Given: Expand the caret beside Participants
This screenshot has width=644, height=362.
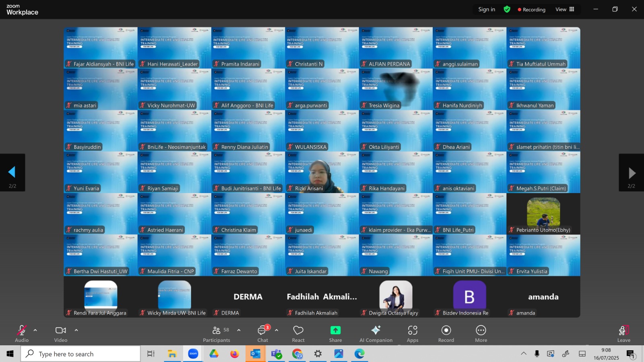Looking at the screenshot, I should coord(239,330).
